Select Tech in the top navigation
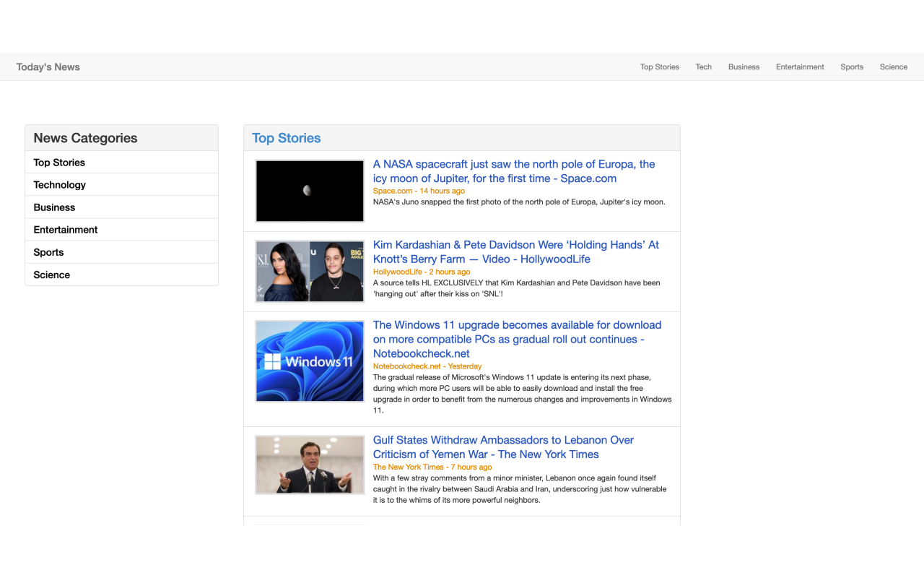This screenshot has height=578, width=924. point(703,67)
